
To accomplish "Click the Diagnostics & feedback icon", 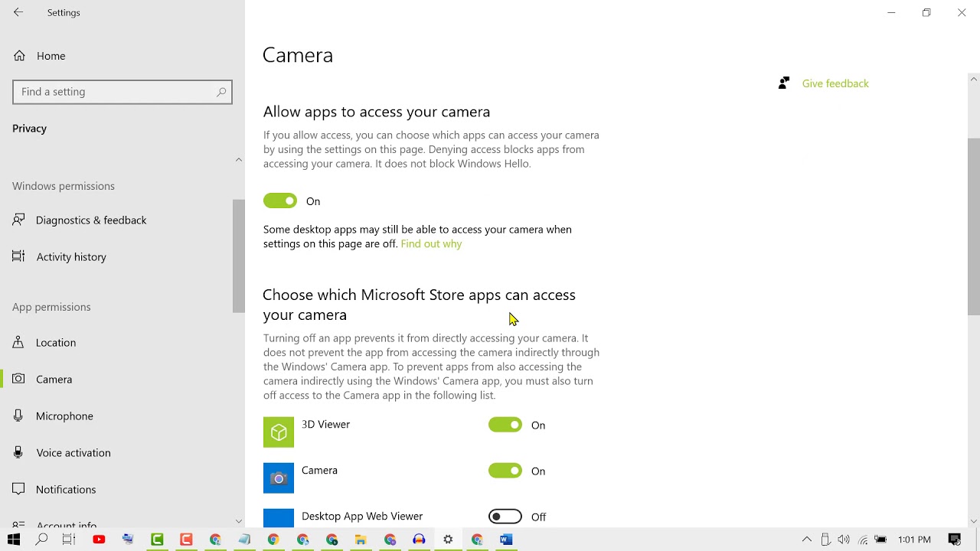I will pyautogui.click(x=19, y=220).
